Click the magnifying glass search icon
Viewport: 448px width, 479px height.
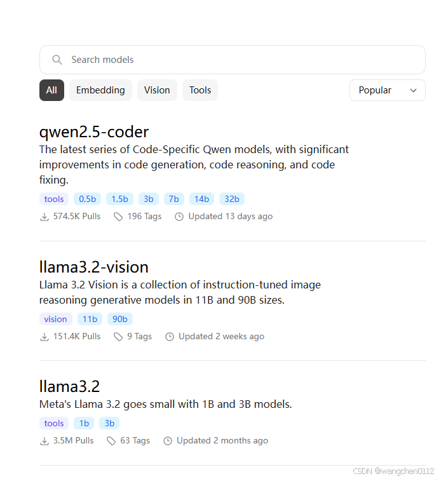tap(57, 60)
